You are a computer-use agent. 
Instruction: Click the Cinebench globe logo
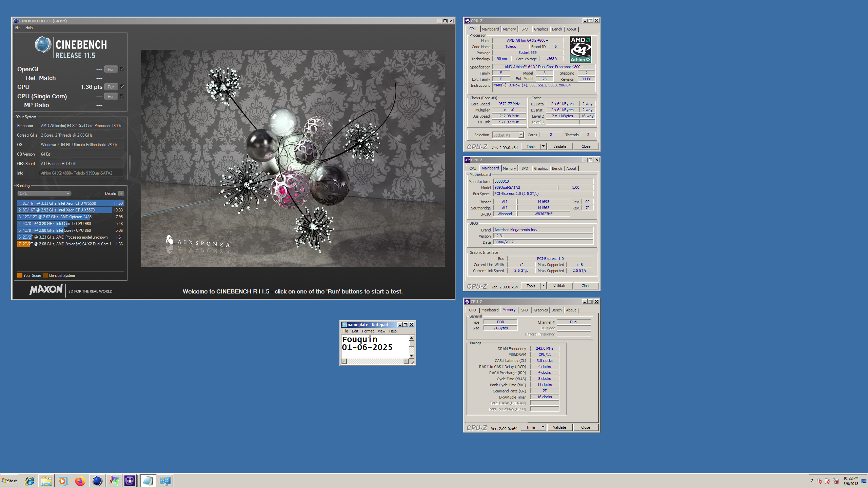[x=43, y=45]
